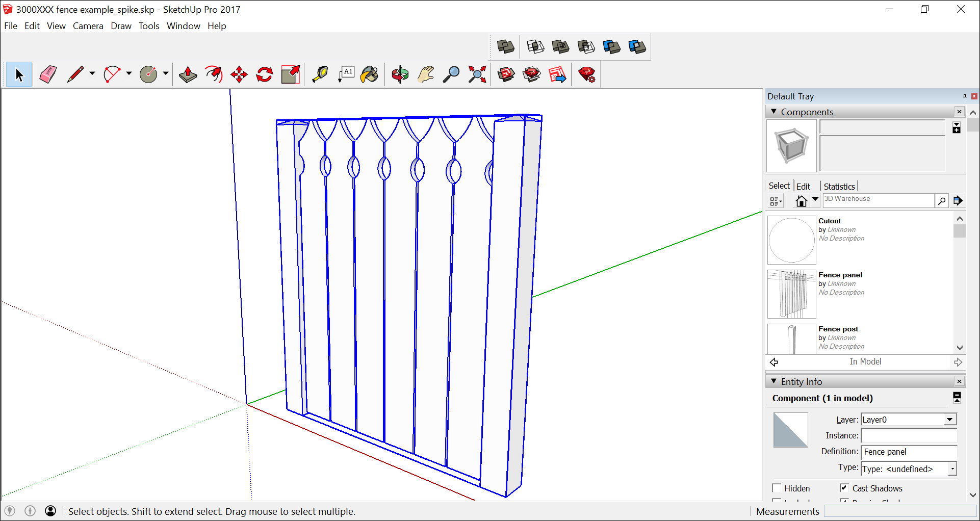Image resolution: width=980 pixels, height=521 pixels.
Task: Uncheck the Cast Shadows checkbox
Action: pos(844,488)
